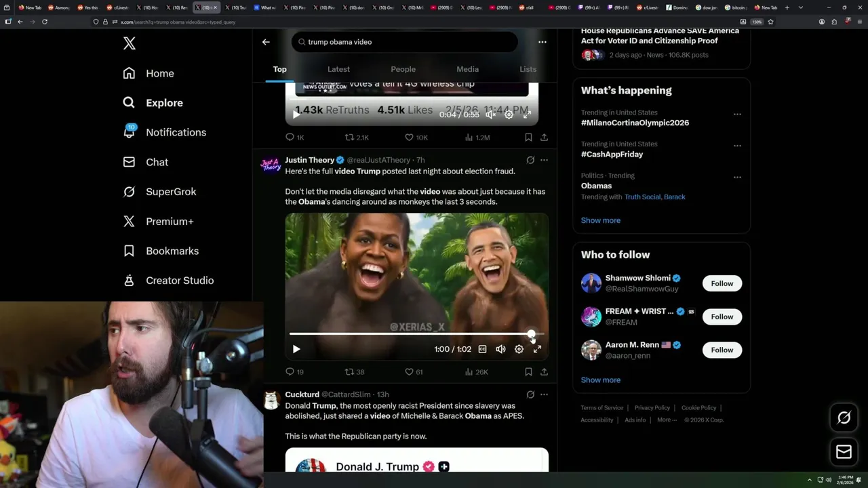
Task: Enter fullscreen on the Justin Theory video
Action: point(537,349)
